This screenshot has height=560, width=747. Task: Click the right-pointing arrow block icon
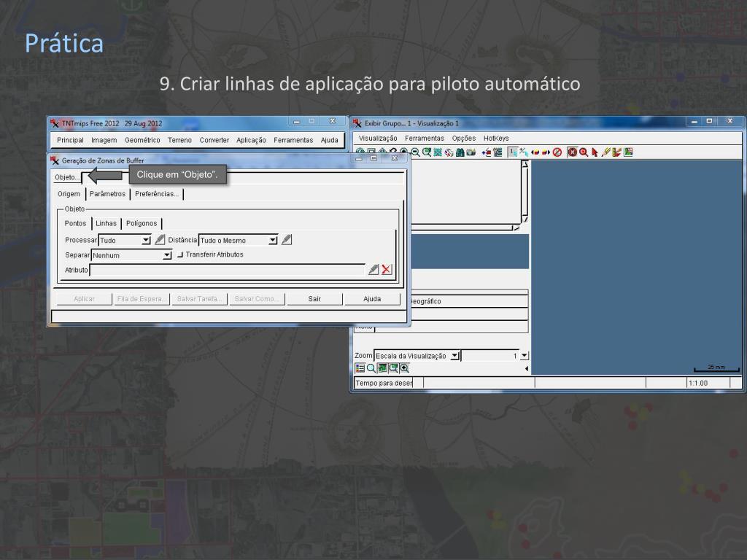pos(546,152)
